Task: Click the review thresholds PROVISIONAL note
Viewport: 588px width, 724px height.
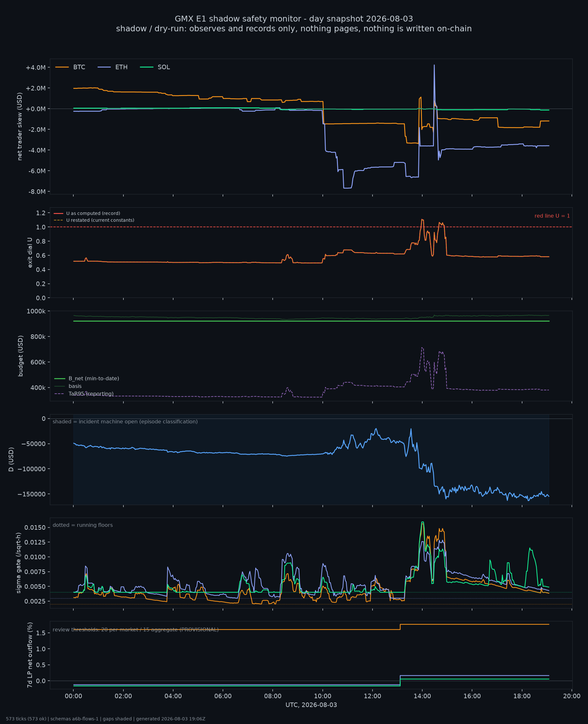Action: [x=135, y=630]
